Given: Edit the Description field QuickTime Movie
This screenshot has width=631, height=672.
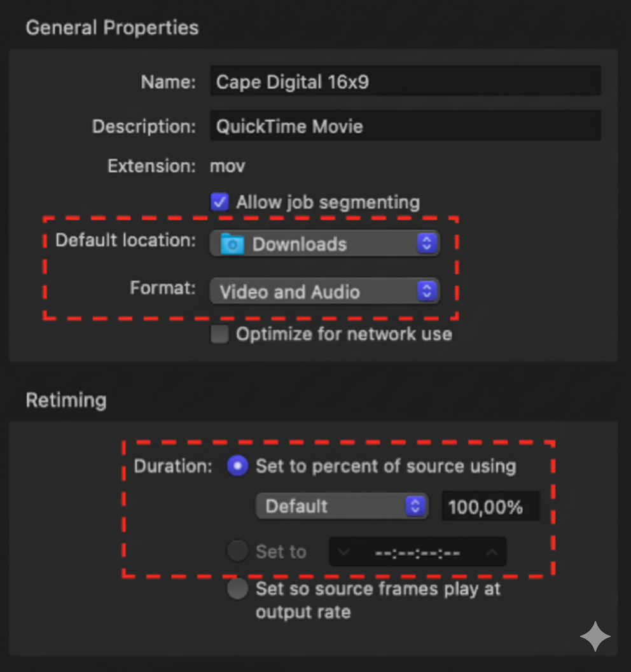Looking at the screenshot, I should click(405, 126).
